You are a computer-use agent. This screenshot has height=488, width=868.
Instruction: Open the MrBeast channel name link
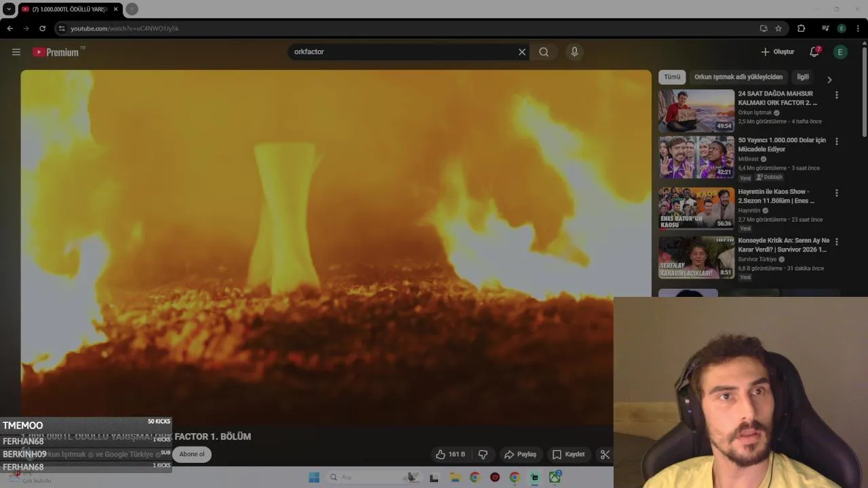(x=749, y=159)
